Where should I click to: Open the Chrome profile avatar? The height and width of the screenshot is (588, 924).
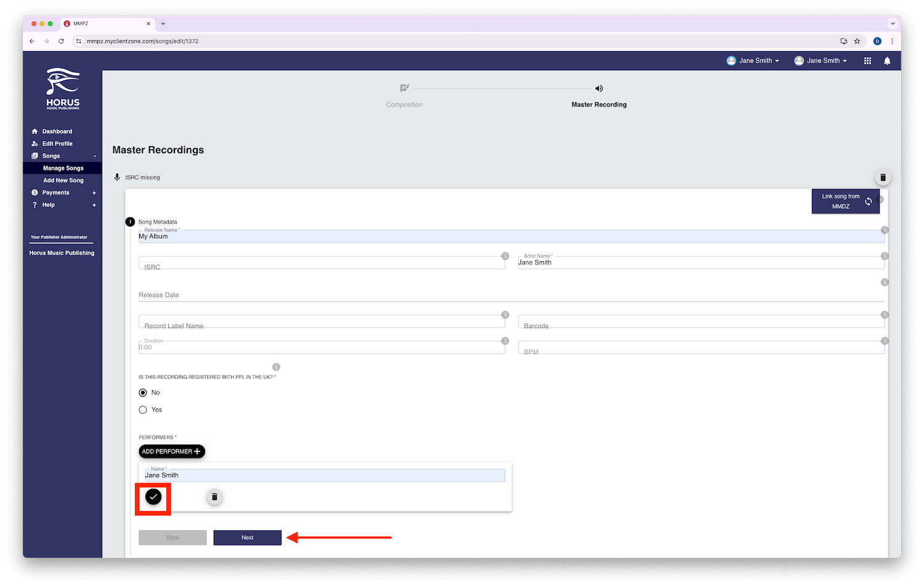tap(877, 41)
